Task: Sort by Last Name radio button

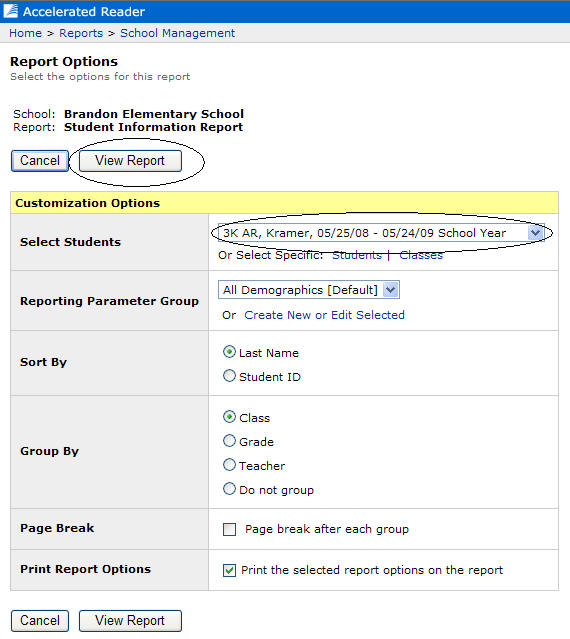Action: tap(229, 352)
